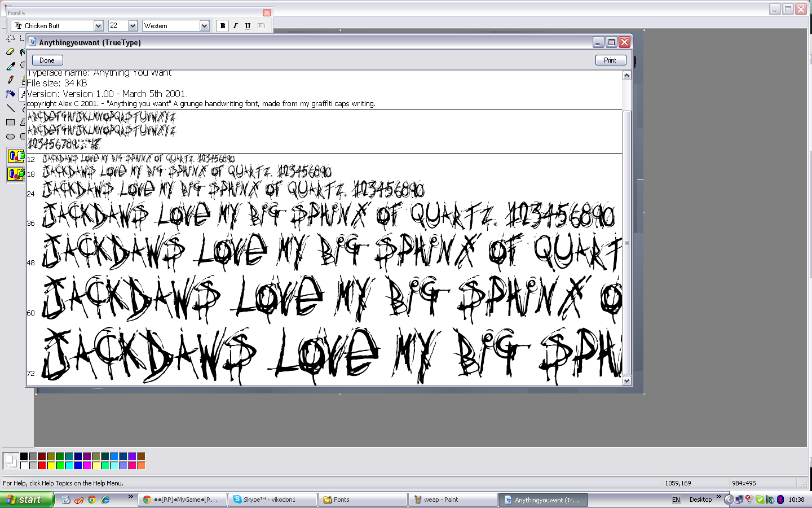This screenshot has height=508, width=812.
Task: Click Print in the font viewer
Action: 611,60
